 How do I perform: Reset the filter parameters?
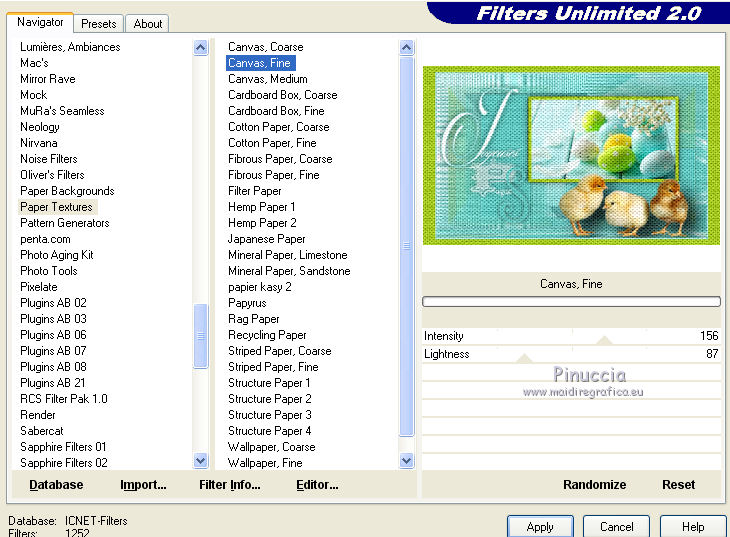coord(678,485)
